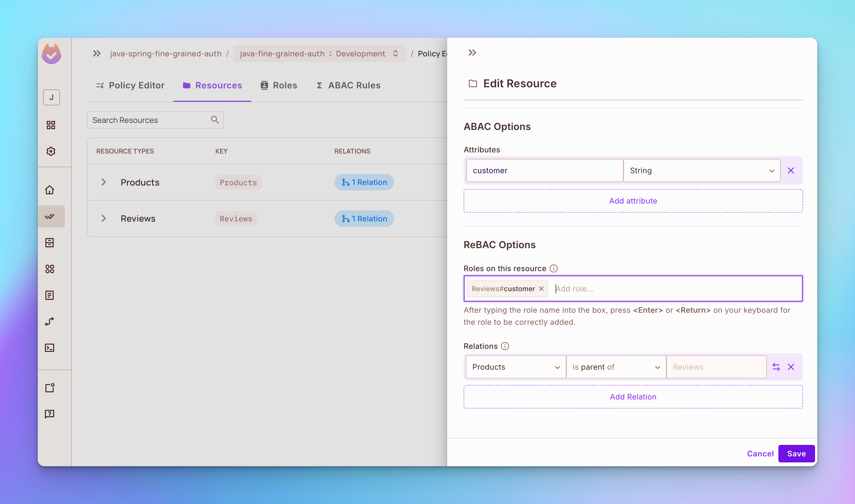Open the audit log document sidebar icon
This screenshot has height=504, width=855.
[x=50, y=295]
